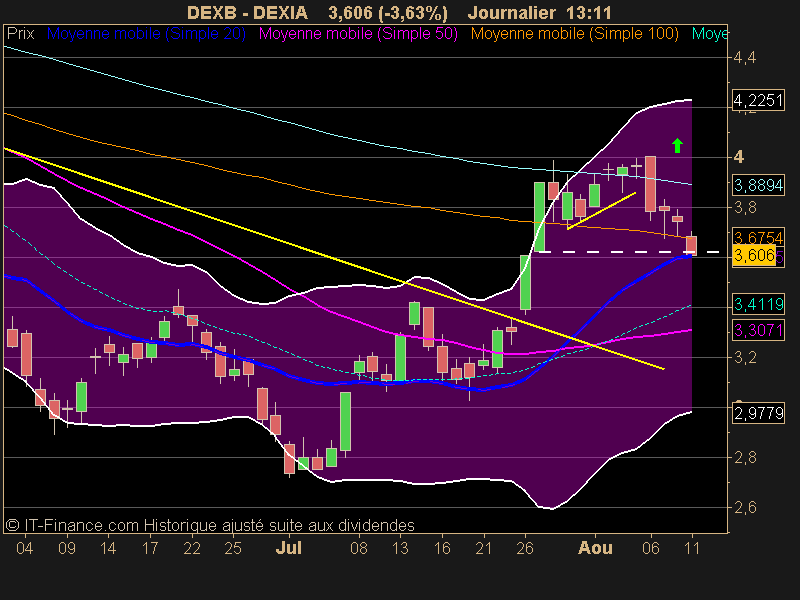This screenshot has height=600, width=800.
Task: Click the 4,4 axis value
Action: point(745,58)
